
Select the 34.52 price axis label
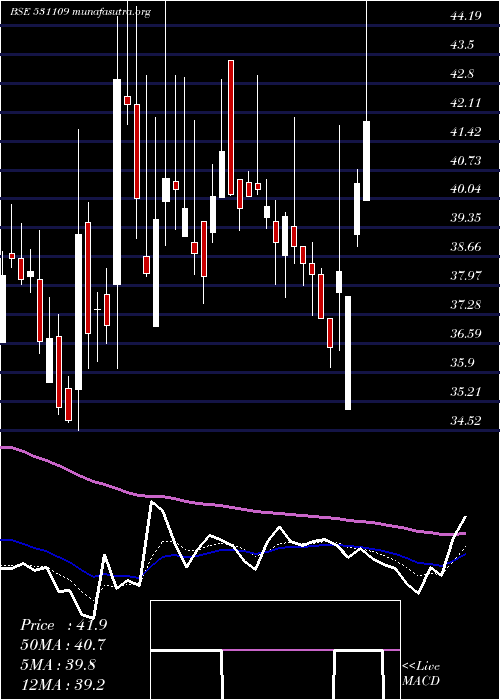click(x=466, y=420)
